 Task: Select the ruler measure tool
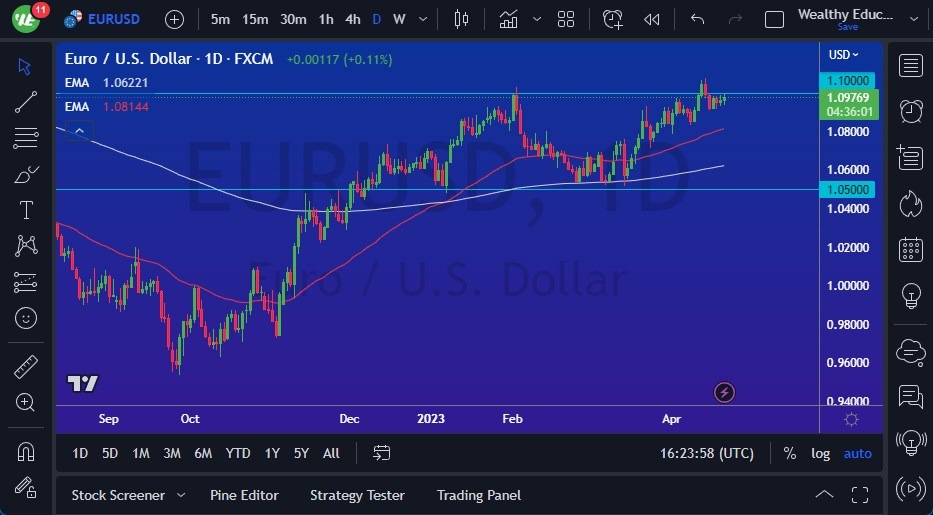pos(26,366)
